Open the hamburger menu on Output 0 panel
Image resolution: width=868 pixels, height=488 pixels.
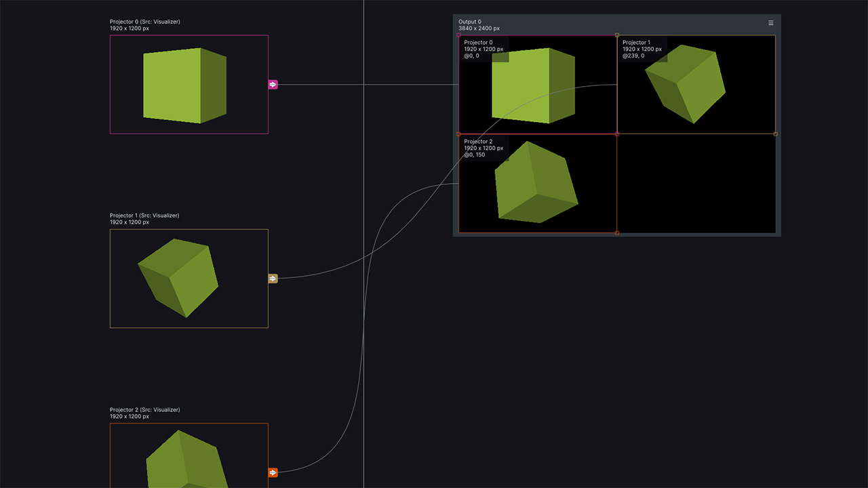tap(770, 22)
